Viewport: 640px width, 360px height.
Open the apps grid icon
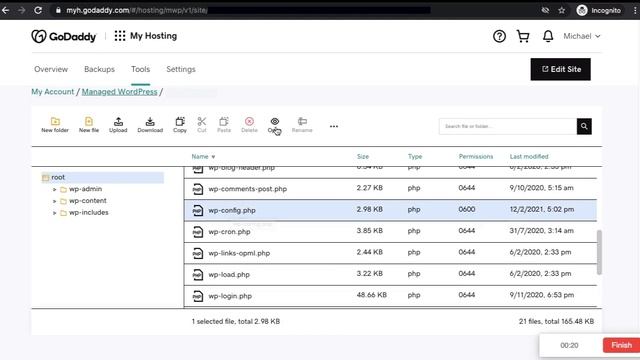120,36
